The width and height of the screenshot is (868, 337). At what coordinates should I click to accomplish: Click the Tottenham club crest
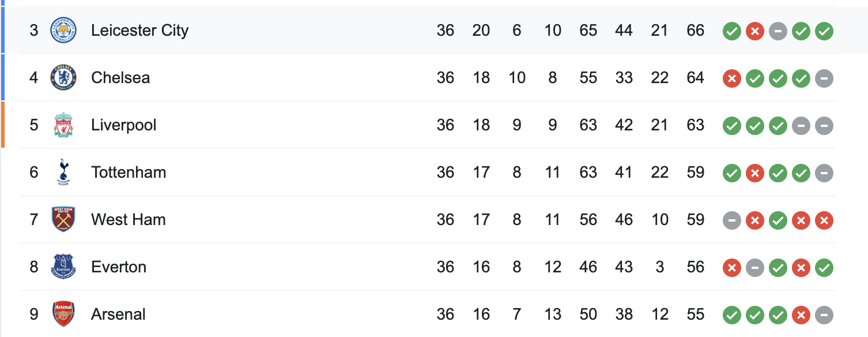(x=63, y=172)
